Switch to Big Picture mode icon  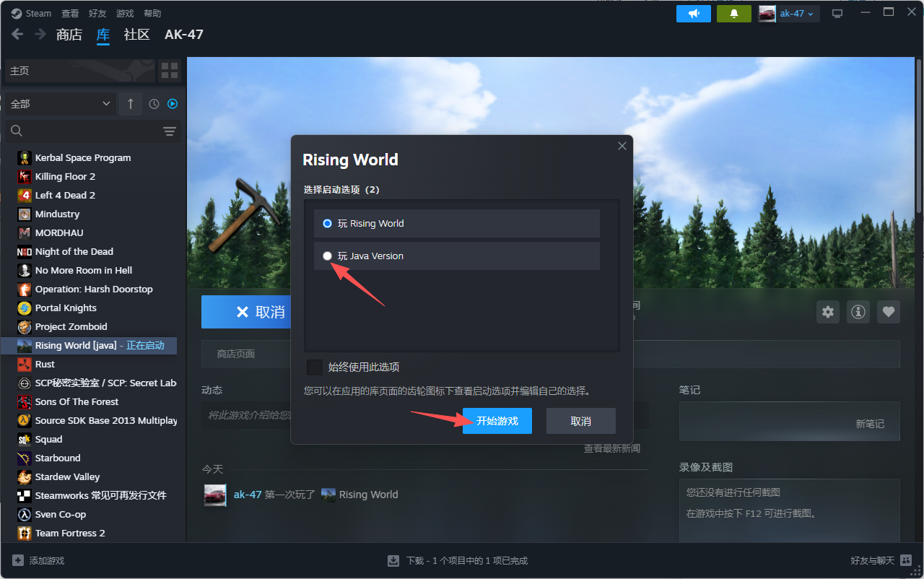(837, 14)
